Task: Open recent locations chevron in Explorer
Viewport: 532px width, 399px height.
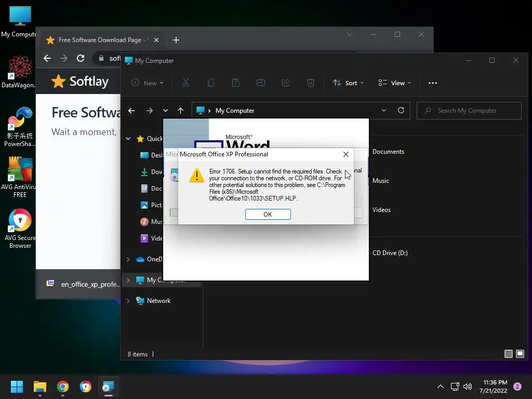Action: coord(165,111)
